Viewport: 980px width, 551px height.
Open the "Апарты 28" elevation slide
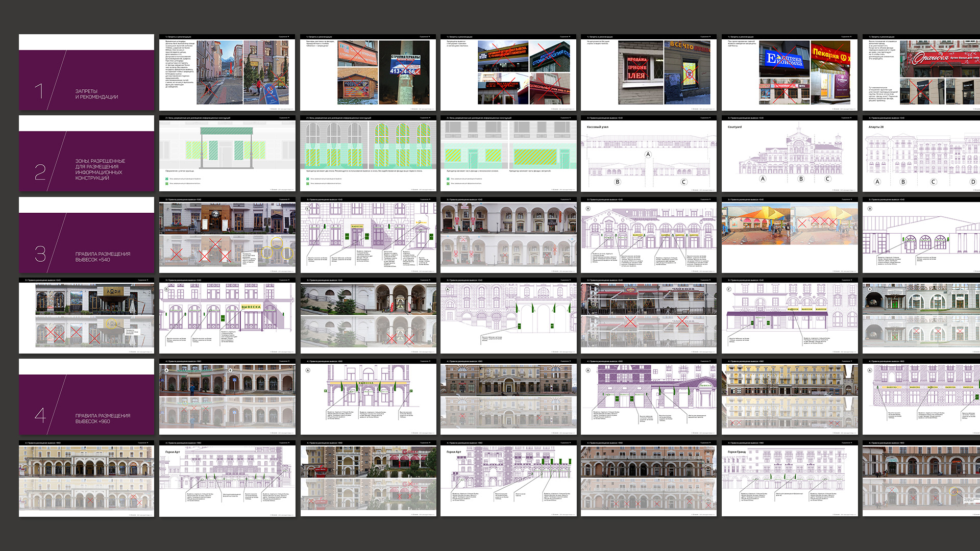921,154
